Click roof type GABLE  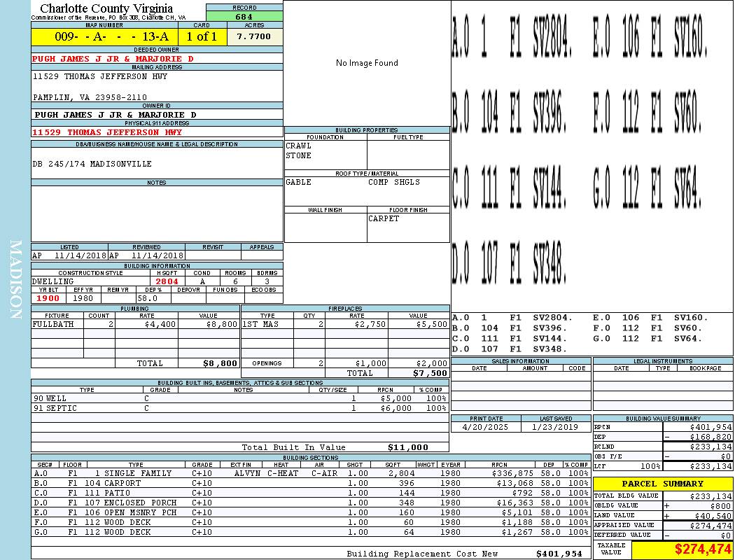coord(299,182)
